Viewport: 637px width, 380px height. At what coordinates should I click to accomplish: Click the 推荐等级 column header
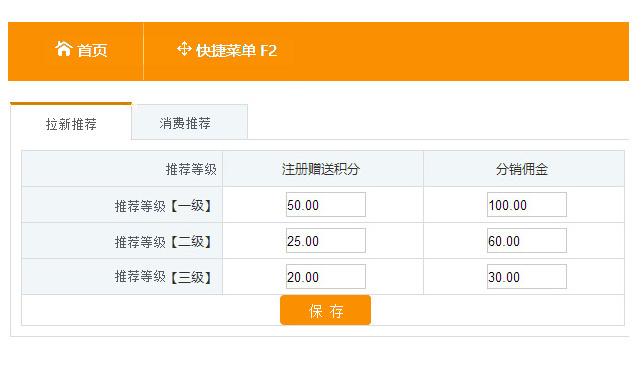click(191, 169)
